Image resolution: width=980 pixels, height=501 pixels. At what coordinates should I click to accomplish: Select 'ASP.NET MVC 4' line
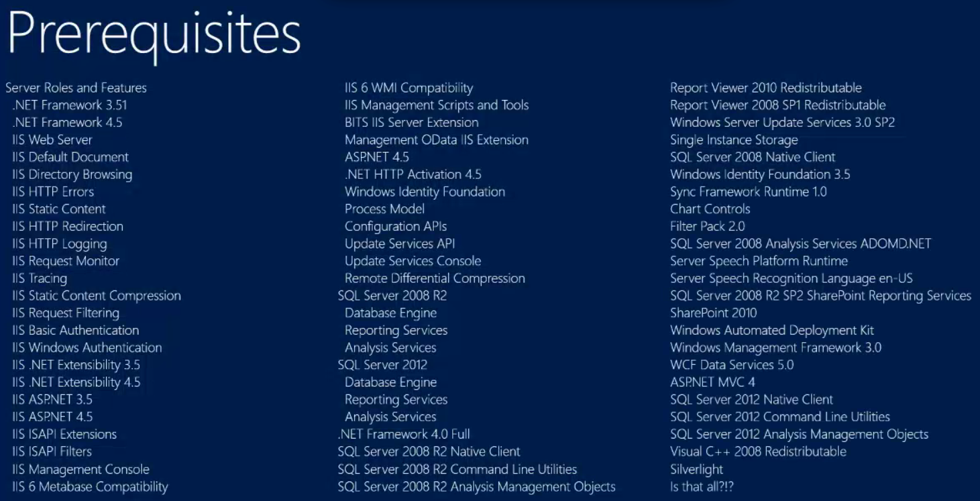(713, 383)
